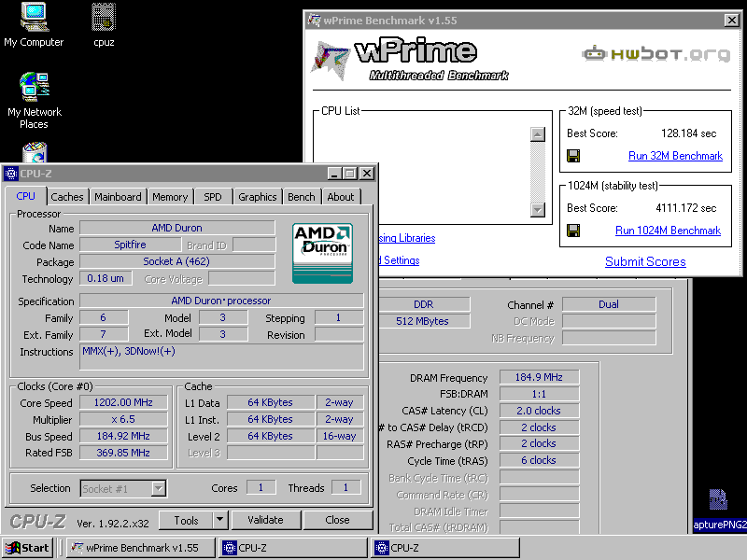Screen dimensions: 747x560
Task: Click the Instructions field MMX(+), 3DNow!(+)
Action: pos(221,357)
